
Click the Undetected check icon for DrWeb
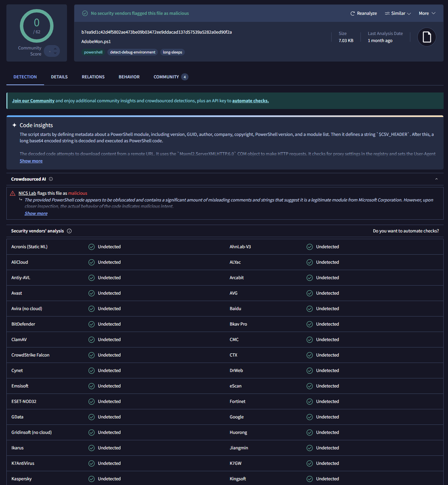pyautogui.click(x=310, y=371)
